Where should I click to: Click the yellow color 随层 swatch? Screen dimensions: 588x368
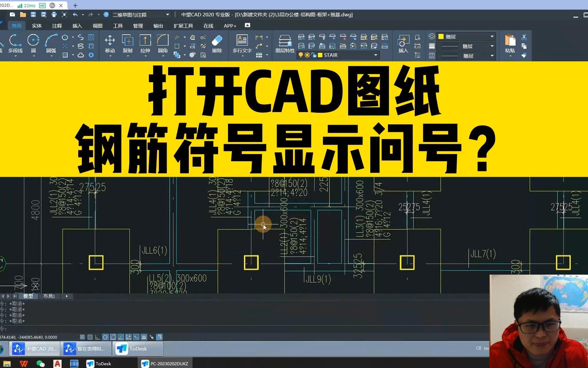[442, 36]
